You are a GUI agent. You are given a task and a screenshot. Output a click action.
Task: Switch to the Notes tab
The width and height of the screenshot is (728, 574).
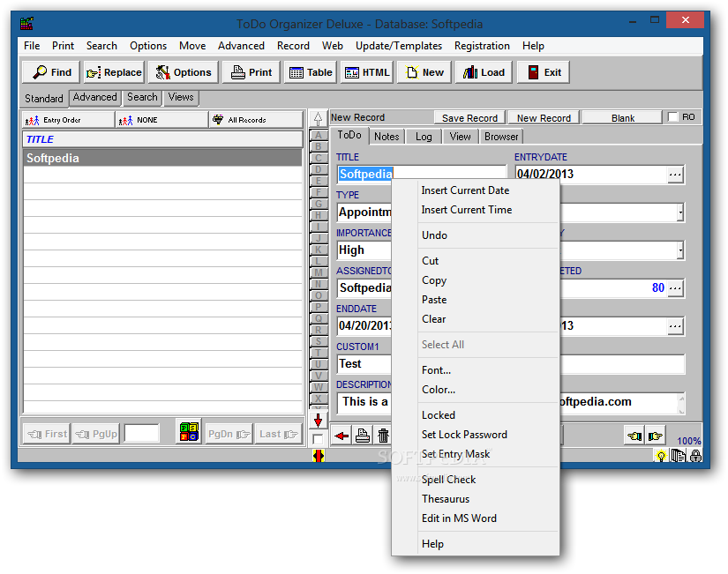pos(387,137)
